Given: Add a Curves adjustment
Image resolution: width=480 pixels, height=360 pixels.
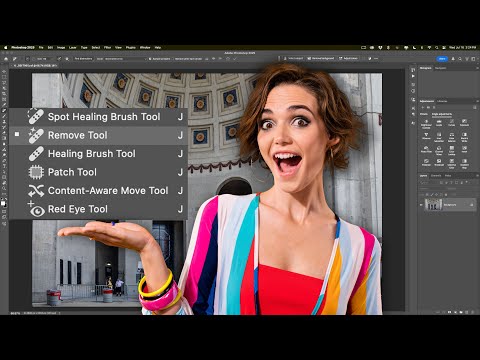Looking at the screenshot, I should point(452,123).
